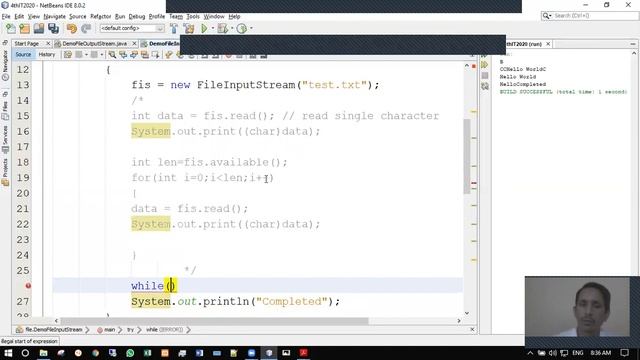Click the New File toolbar icon
This screenshot has width=640, height=360.
point(11,29)
